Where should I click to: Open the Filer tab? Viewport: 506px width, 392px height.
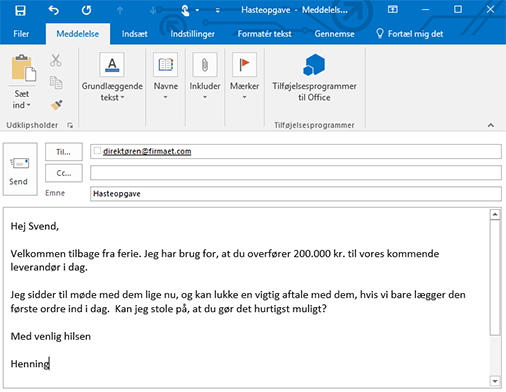(21, 34)
